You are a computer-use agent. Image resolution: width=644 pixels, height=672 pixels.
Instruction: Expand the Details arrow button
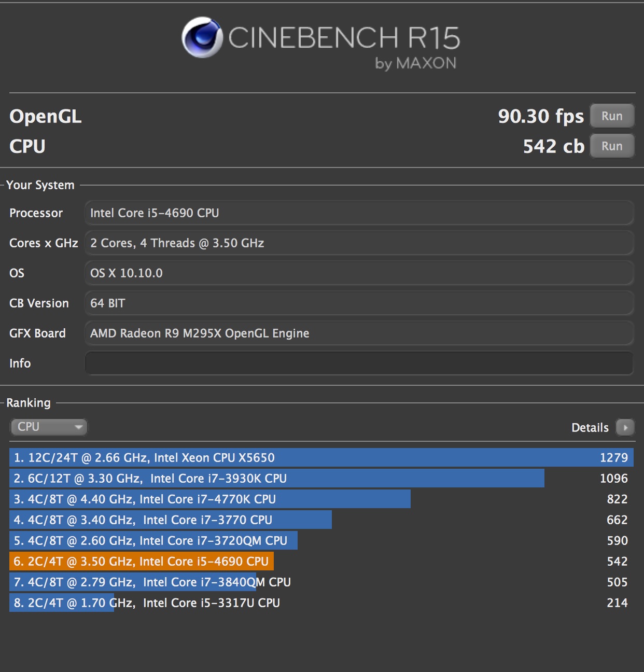625,428
